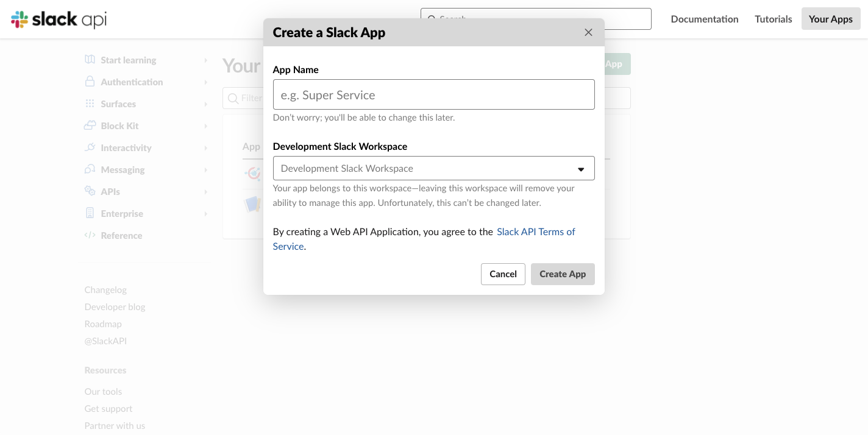The height and width of the screenshot is (435, 868).
Task: Open the Surfaces sidebar item
Action: (x=118, y=104)
